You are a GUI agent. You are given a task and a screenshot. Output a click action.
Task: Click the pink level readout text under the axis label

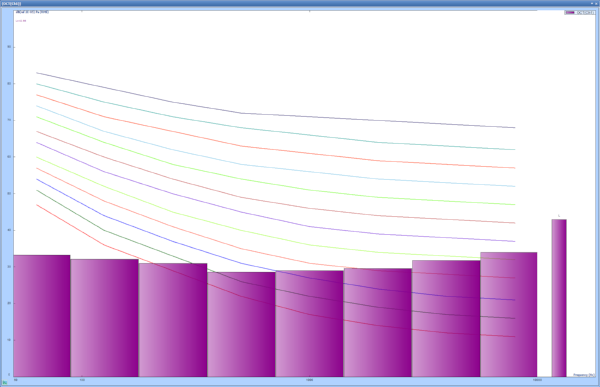coord(21,21)
